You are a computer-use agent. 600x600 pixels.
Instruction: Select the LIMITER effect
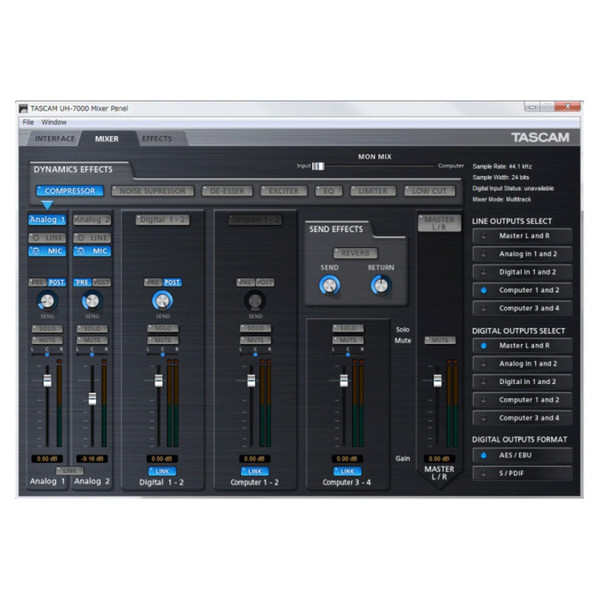[x=373, y=191]
